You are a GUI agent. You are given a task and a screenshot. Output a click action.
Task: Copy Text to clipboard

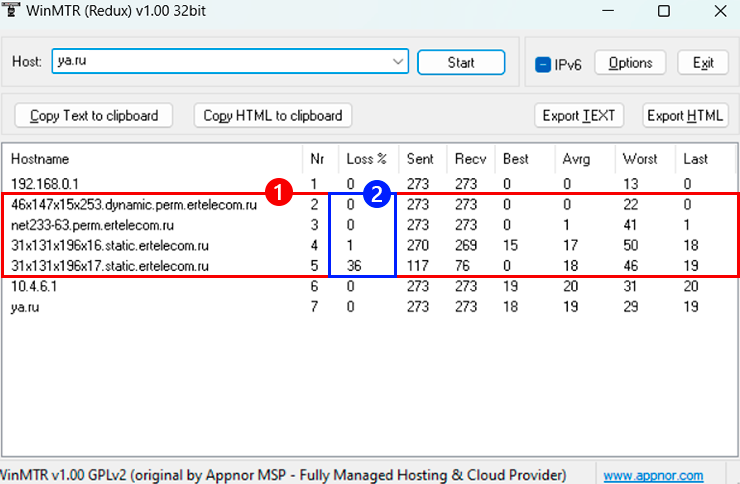point(94,115)
